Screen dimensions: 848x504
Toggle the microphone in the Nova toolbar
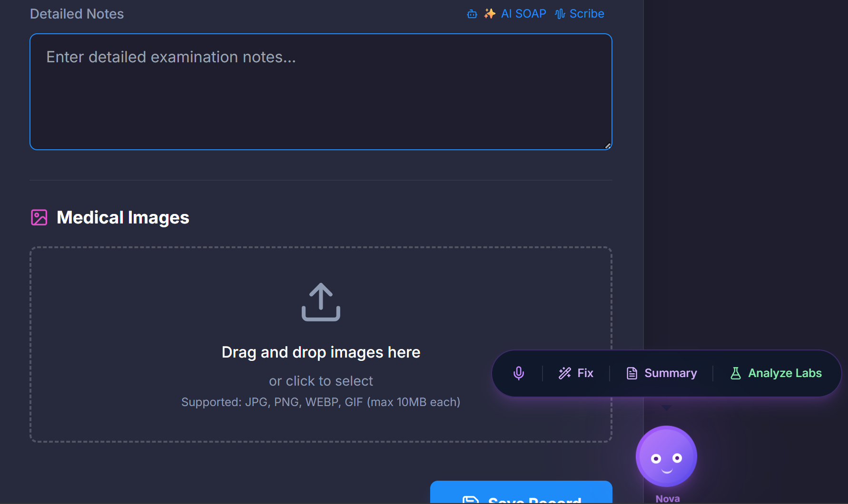pyautogui.click(x=518, y=373)
